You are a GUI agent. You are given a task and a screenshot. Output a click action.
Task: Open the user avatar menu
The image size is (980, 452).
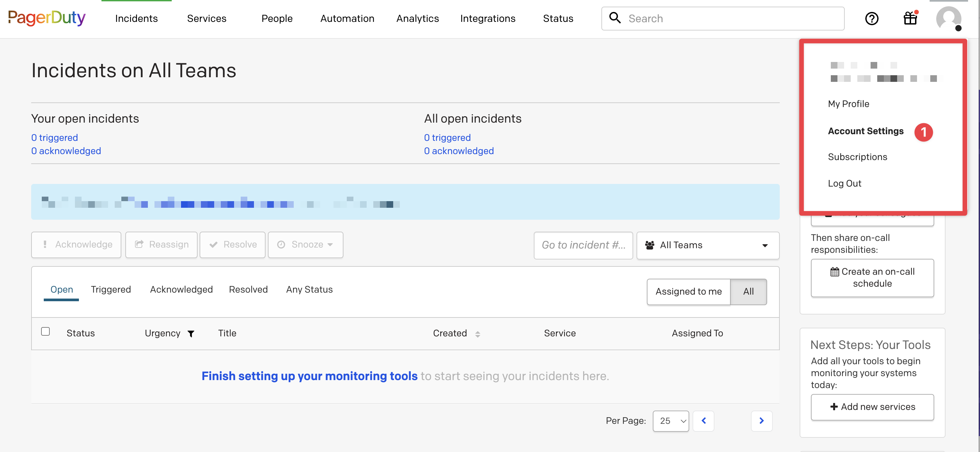click(948, 18)
